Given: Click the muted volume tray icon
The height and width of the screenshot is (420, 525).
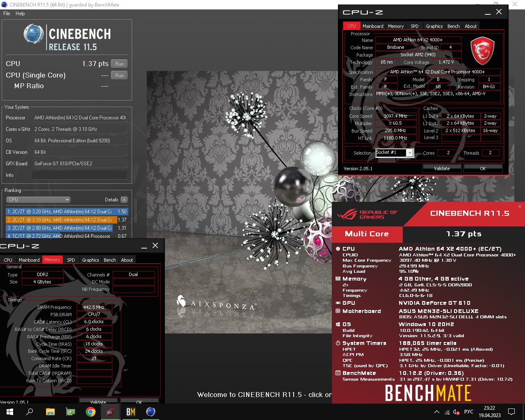Looking at the screenshot, I should [456, 412].
